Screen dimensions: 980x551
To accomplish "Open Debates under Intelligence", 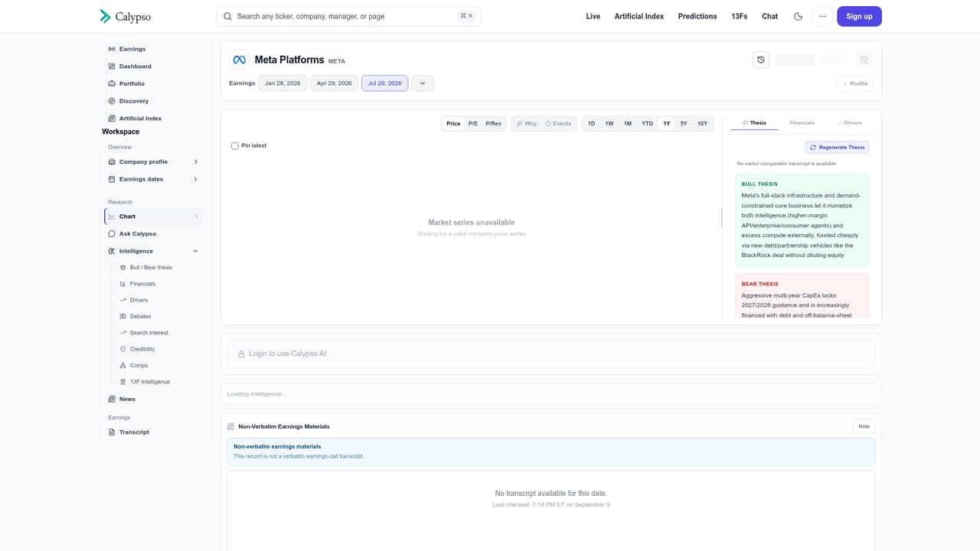I will pos(140,316).
